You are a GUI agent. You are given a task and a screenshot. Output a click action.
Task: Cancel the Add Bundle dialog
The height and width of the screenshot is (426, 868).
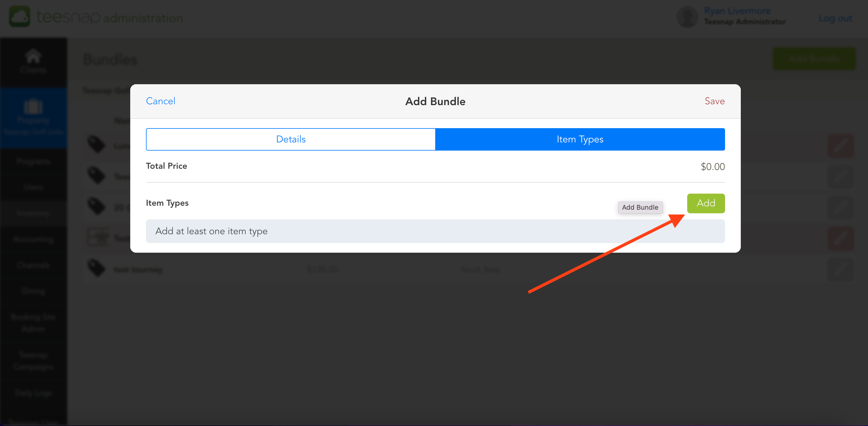pyautogui.click(x=161, y=101)
